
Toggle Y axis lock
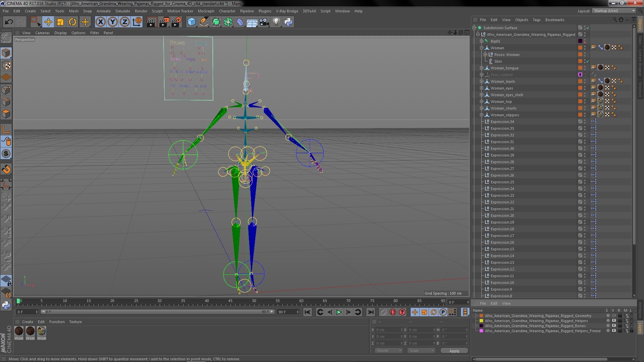coord(113,22)
